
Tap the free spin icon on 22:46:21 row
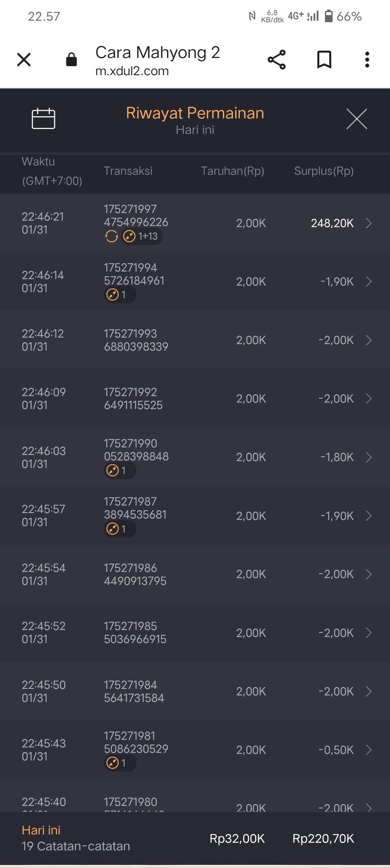111,236
